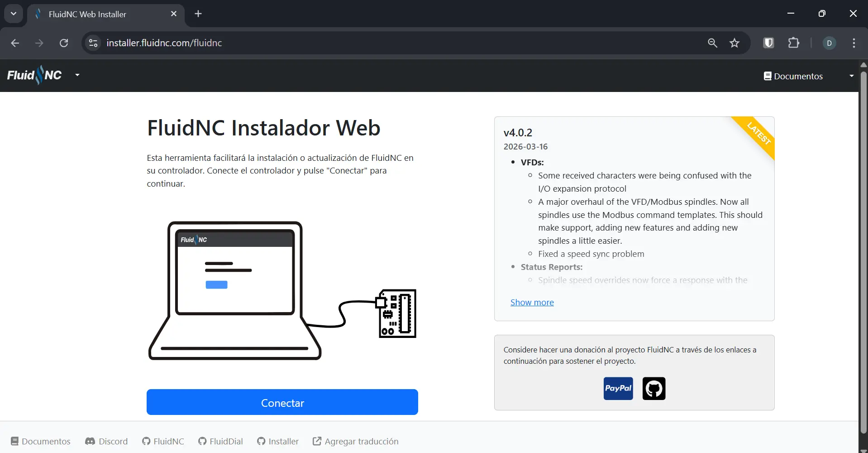Bookmark the page with the star icon

point(734,43)
